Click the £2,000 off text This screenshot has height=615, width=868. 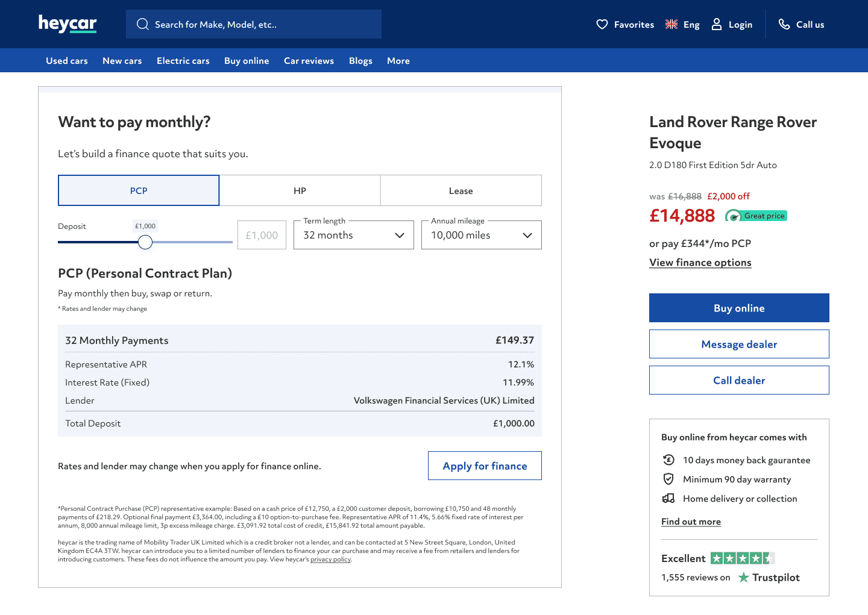point(728,196)
